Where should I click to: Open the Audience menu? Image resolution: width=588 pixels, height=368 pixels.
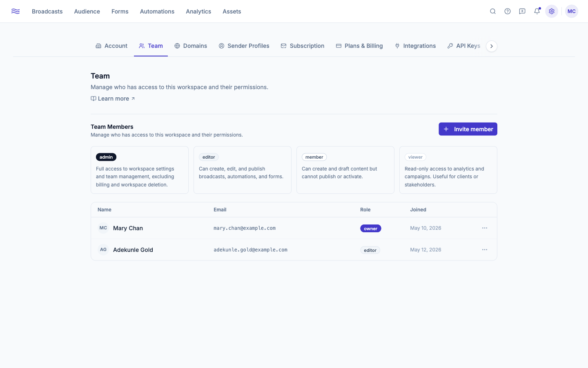point(87,11)
